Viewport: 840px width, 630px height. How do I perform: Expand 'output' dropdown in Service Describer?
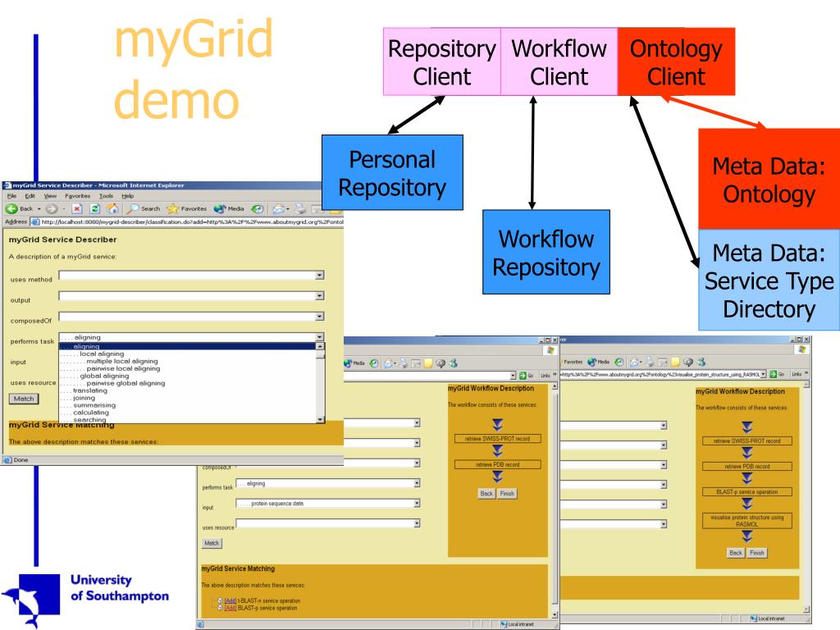(319, 295)
